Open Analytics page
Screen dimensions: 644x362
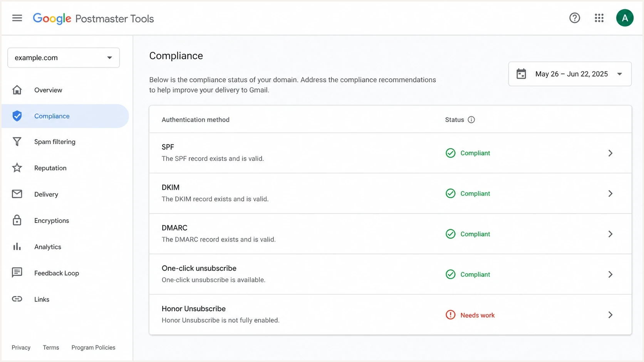pyautogui.click(x=48, y=247)
